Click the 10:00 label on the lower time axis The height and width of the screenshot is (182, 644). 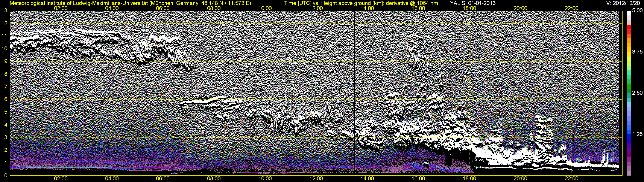point(265,179)
